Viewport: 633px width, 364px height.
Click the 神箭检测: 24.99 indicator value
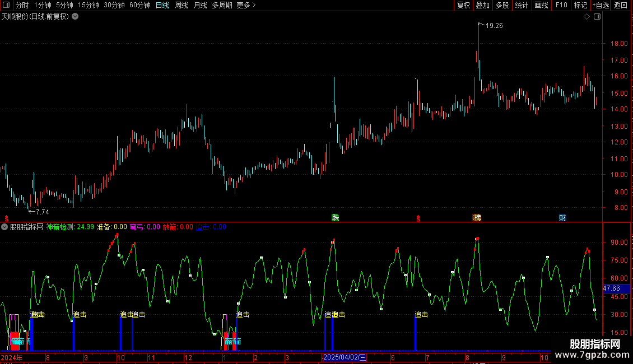pos(70,227)
